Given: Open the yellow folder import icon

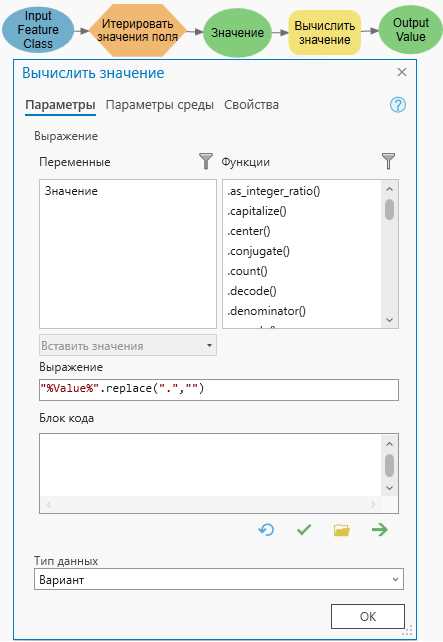Looking at the screenshot, I should pyautogui.click(x=341, y=530).
